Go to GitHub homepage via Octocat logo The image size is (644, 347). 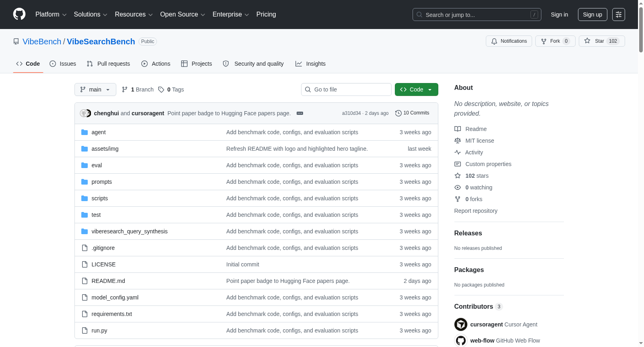point(19,15)
